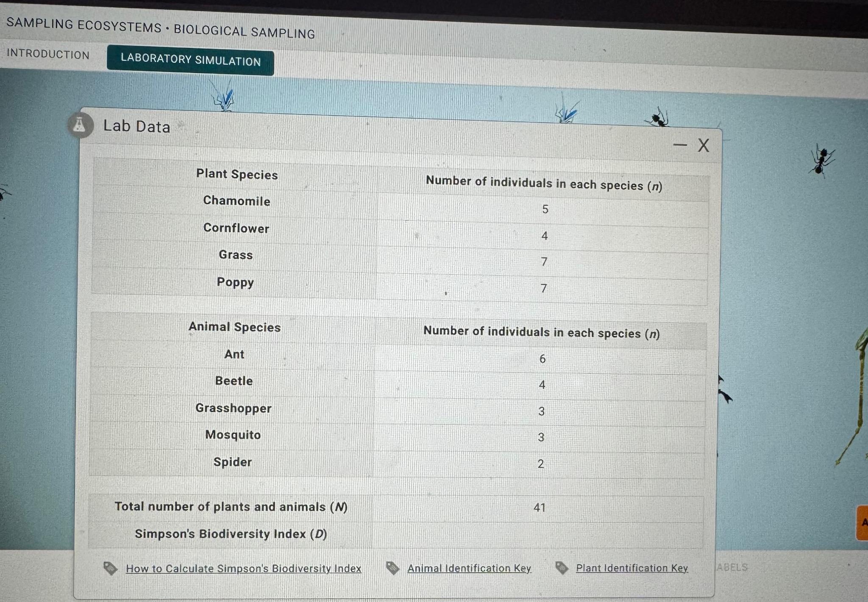Screen dimensions: 868x602
Task: Select the Grass row in Plant Species table
Action: [235, 255]
